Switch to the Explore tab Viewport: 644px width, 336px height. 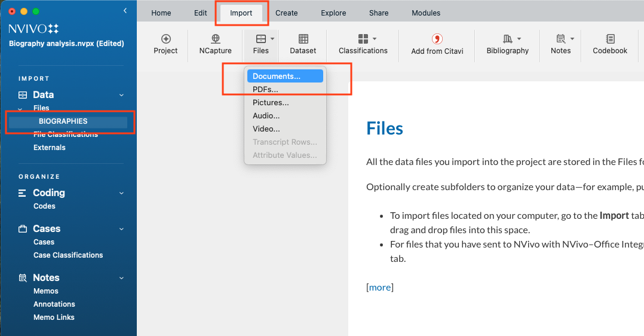(333, 13)
